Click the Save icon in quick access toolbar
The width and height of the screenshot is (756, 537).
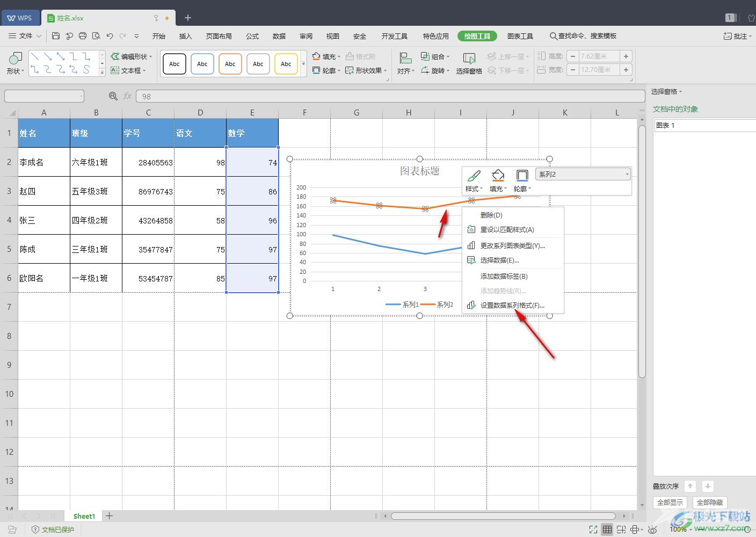[x=56, y=36]
